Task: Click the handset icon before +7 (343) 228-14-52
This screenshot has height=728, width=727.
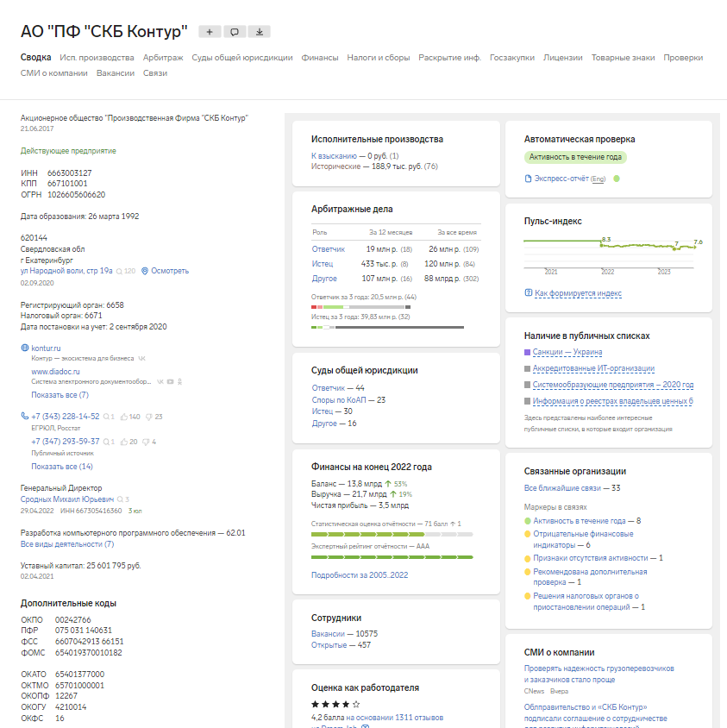Action: point(25,416)
